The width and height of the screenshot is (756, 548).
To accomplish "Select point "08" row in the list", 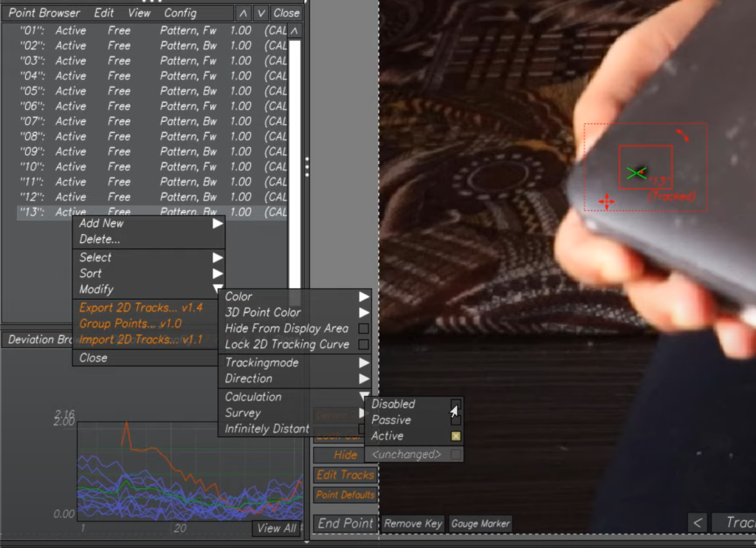I will 152,137.
